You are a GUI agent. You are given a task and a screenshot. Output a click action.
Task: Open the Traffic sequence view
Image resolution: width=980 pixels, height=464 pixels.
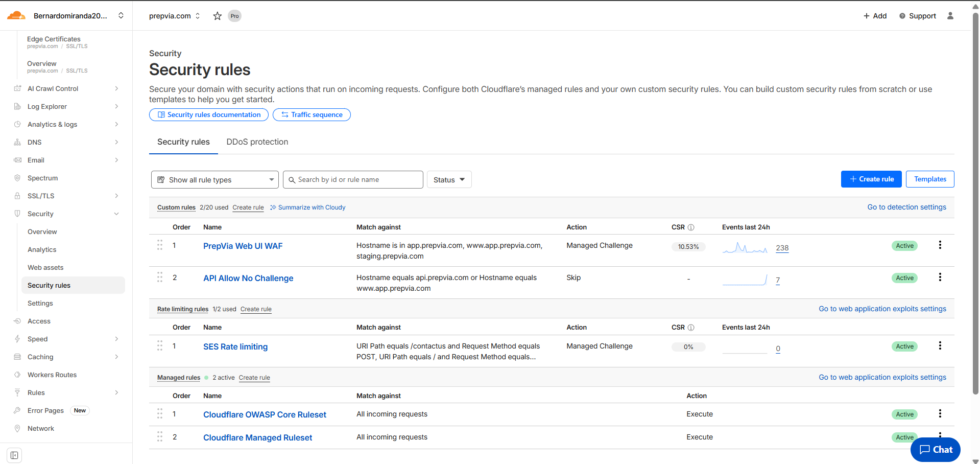pyautogui.click(x=312, y=114)
